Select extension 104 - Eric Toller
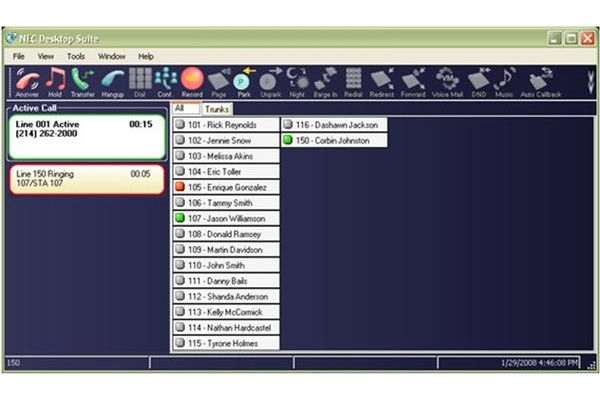The width and height of the screenshot is (600, 400). coord(226,171)
